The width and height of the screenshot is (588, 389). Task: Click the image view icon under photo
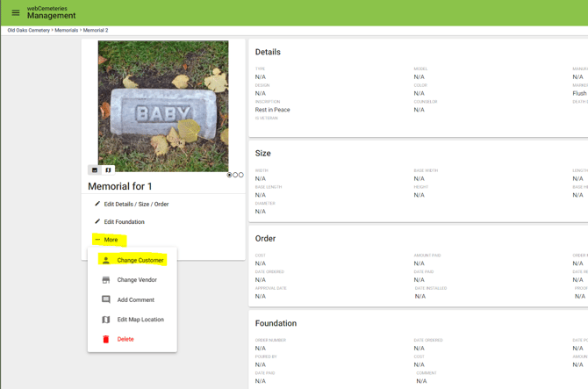95,170
